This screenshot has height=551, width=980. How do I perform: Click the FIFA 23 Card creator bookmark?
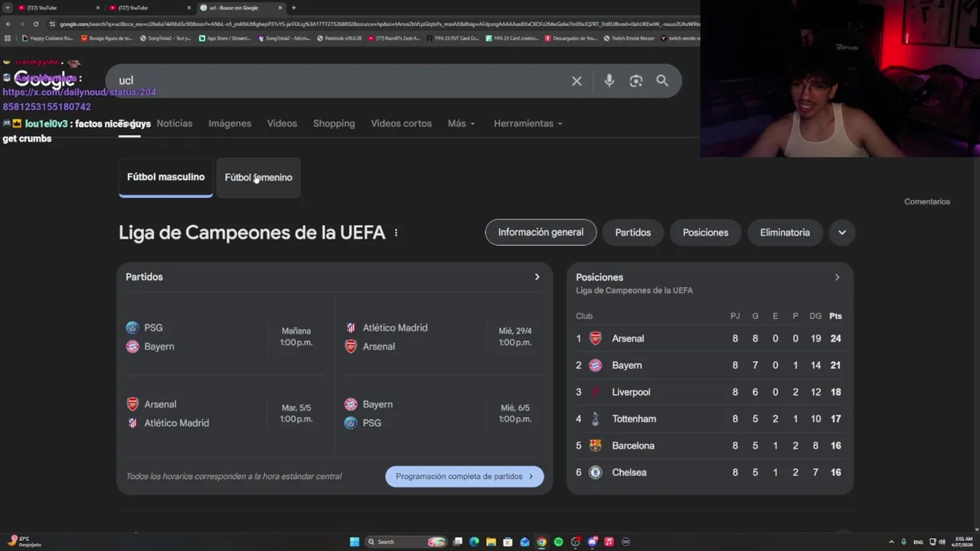514,38
